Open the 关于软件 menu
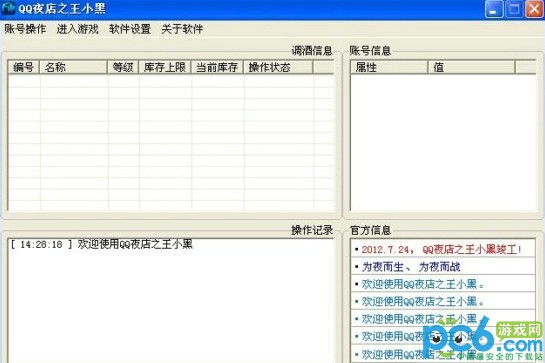 pos(182,29)
